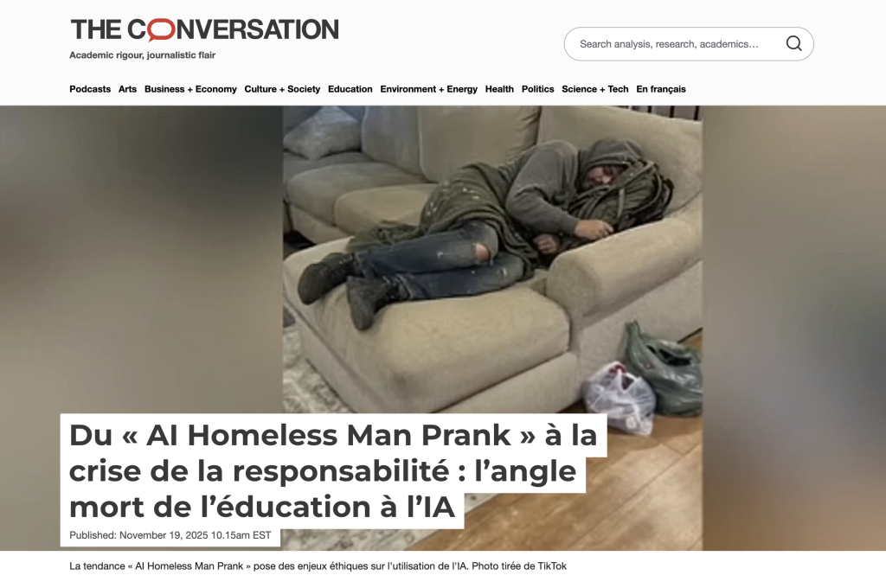Select Culture + Society menu item
This screenshot has height=588, width=886.
coord(282,89)
